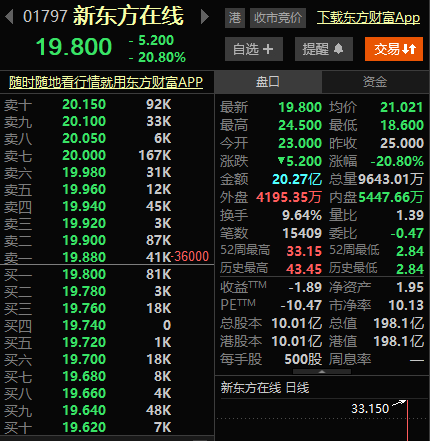Open 下载东方财富App download link
This screenshot has height=441, width=430.
[x=368, y=17]
